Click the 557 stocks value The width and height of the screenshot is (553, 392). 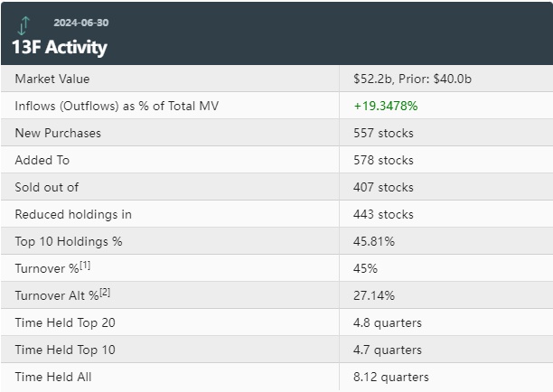click(x=383, y=133)
